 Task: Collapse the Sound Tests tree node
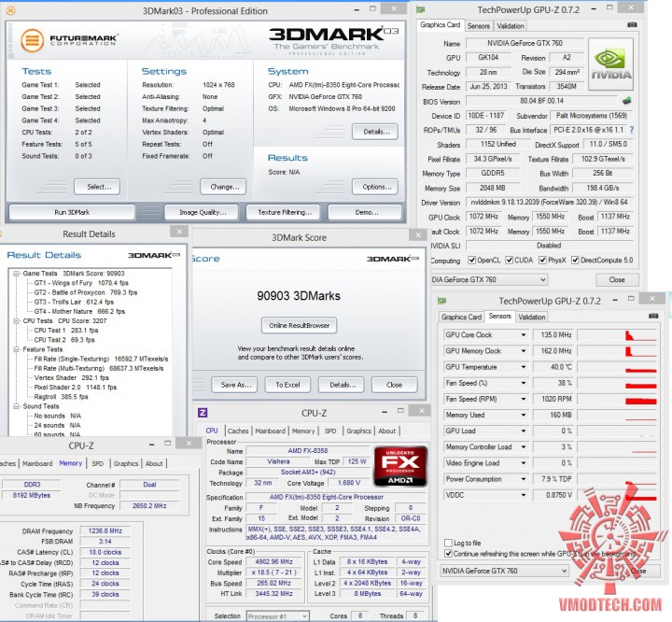pyautogui.click(x=16, y=406)
